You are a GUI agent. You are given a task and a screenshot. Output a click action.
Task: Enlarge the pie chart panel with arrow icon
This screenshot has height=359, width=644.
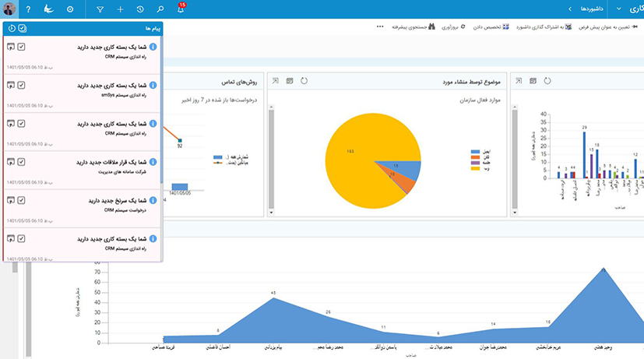[x=275, y=81]
